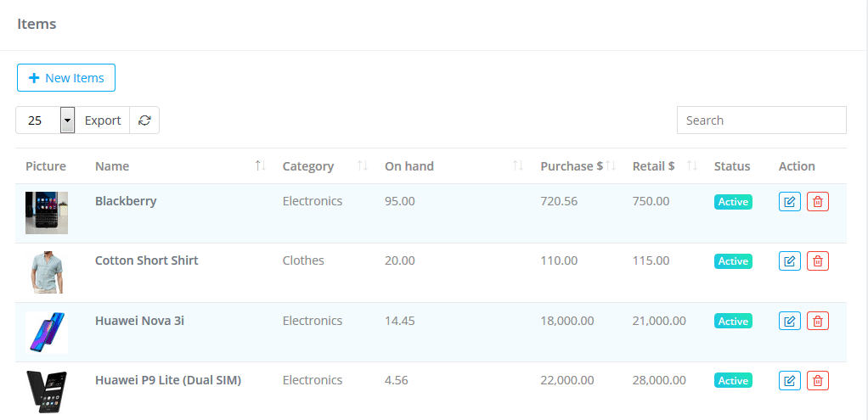Image resolution: width=868 pixels, height=420 pixels.
Task: Delete the Blackberry item
Action: pyautogui.click(x=817, y=201)
